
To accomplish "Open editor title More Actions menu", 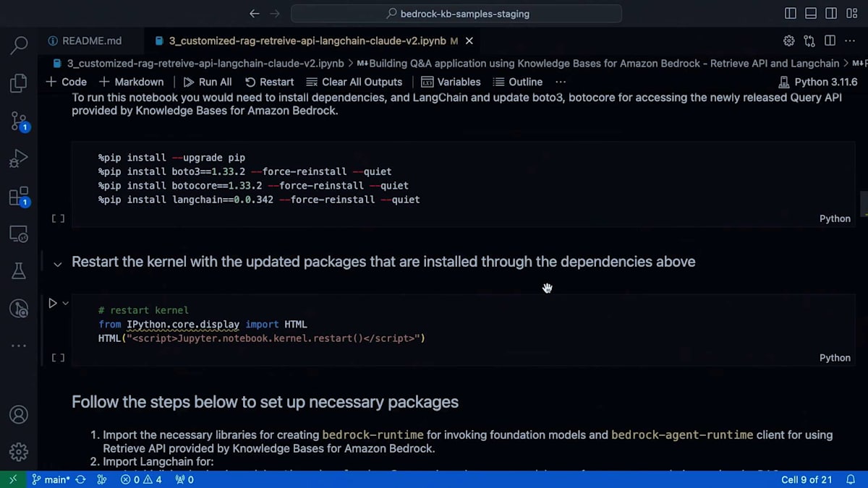I will point(850,40).
